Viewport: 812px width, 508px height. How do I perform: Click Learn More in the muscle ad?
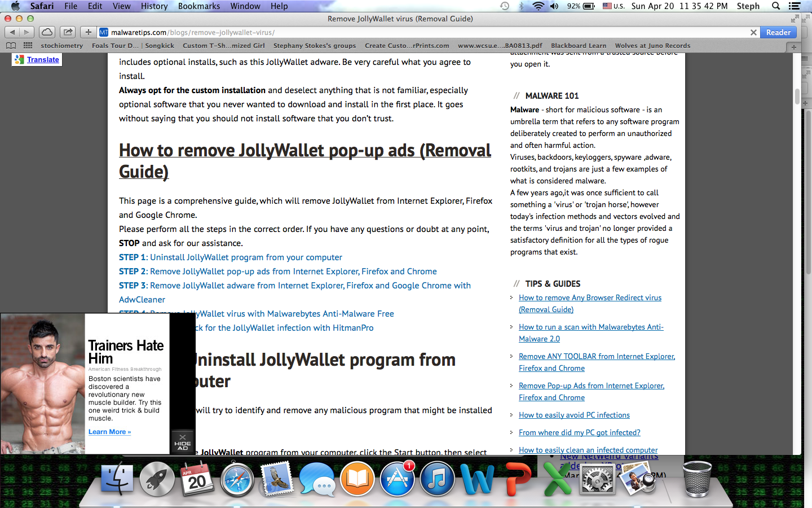coord(109,432)
